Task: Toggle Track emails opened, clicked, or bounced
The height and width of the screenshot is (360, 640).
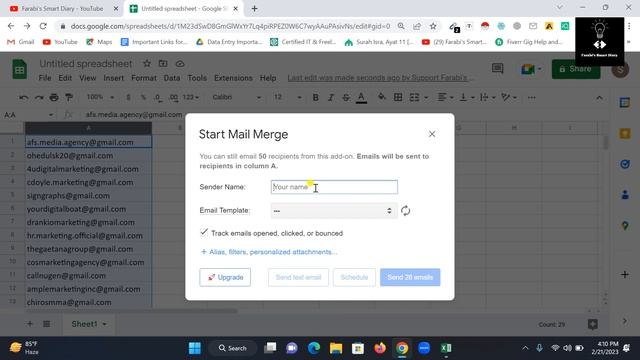Action: 204,233
